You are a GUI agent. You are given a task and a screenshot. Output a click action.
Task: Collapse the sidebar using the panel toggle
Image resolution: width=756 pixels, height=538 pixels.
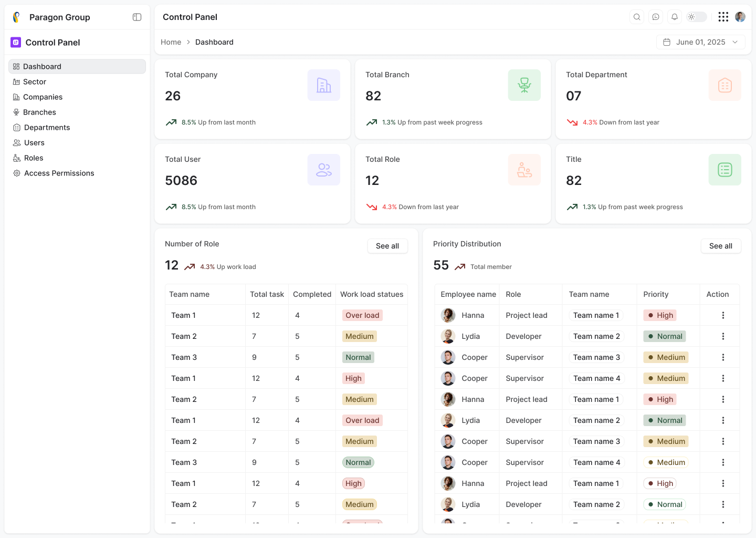tap(136, 17)
